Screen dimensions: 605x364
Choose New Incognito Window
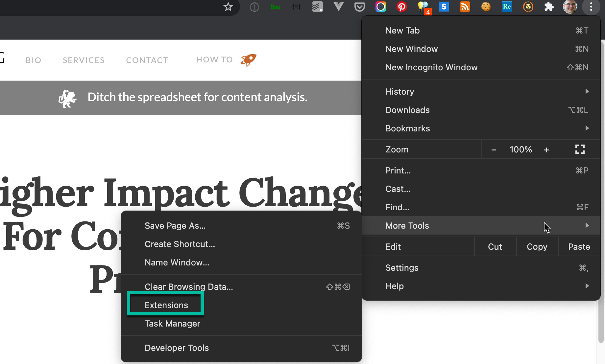coord(431,67)
